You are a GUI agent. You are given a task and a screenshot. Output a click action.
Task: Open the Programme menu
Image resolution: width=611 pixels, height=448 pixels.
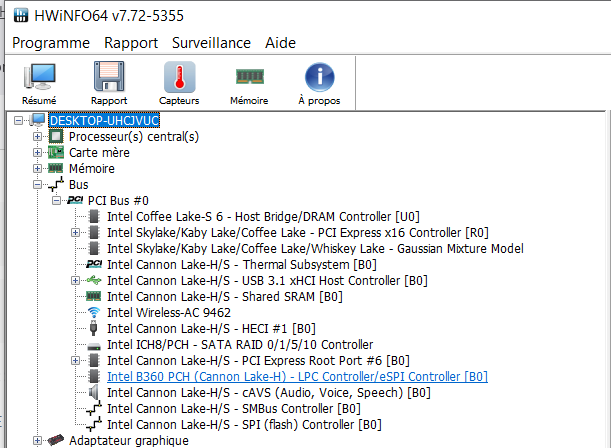(x=51, y=43)
